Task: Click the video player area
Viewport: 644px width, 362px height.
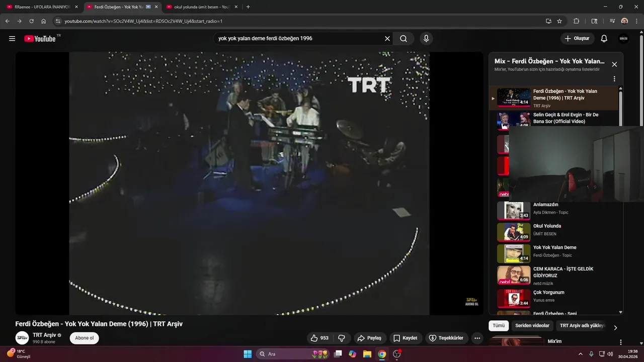Action: point(249,184)
